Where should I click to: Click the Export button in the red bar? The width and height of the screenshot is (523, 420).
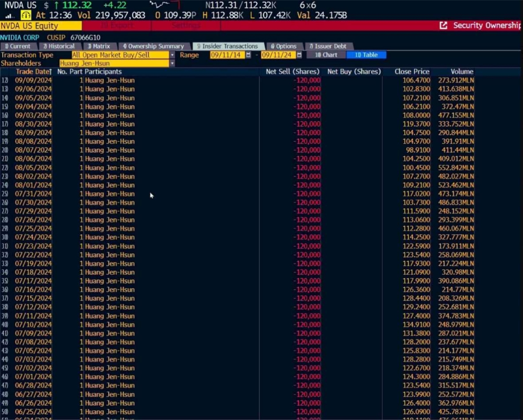(x=117, y=26)
